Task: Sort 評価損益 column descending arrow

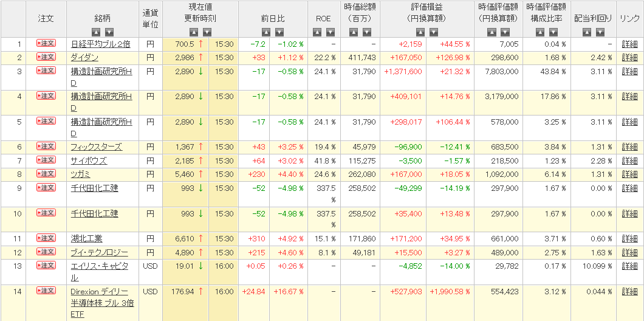Action: pyautogui.click(x=433, y=32)
